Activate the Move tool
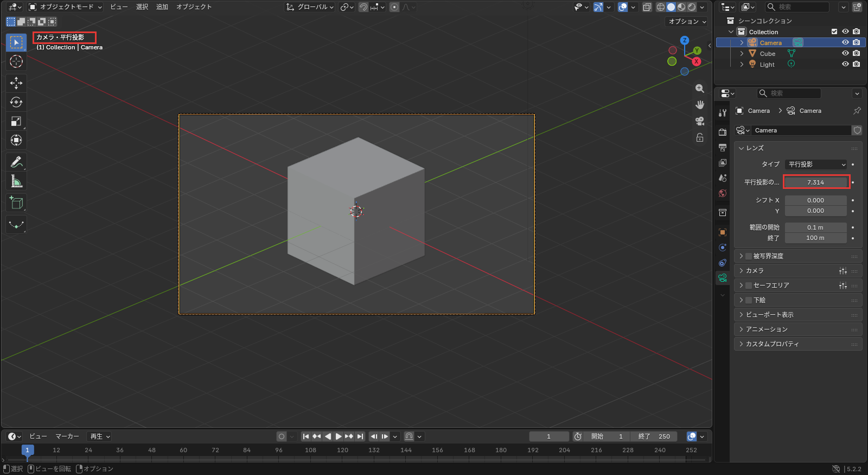This screenshot has width=868, height=475. pyautogui.click(x=16, y=83)
